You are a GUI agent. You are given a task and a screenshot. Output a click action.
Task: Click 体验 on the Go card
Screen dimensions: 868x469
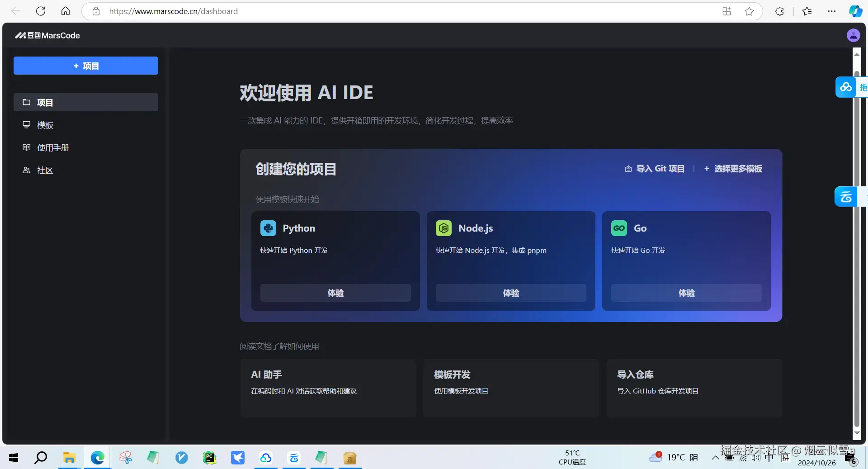pos(686,293)
